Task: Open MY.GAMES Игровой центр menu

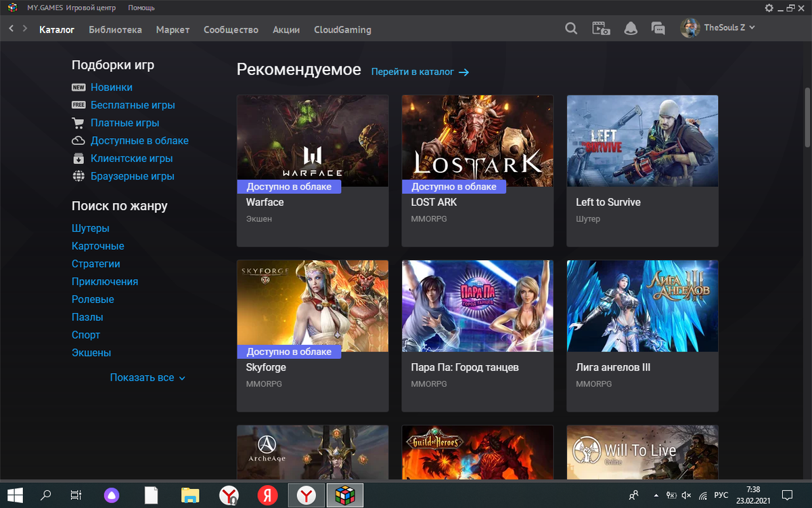Action: [71, 7]
